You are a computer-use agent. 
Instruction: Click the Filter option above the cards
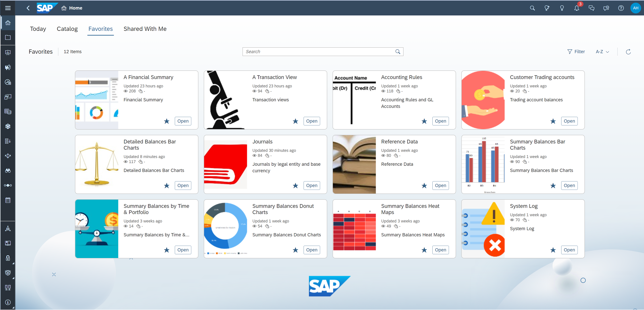pos(576,52)
